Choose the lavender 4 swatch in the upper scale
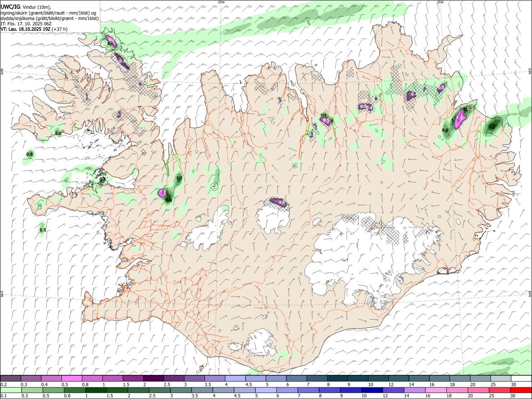Image resolution: width=532 pixels, height=399 pixels. click(x=236, y=379)
